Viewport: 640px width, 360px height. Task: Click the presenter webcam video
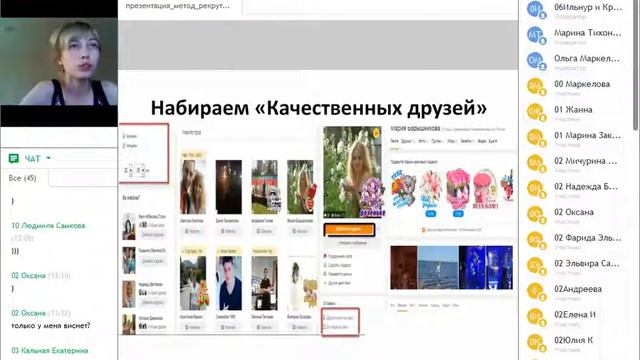click(x=59, y=61)
